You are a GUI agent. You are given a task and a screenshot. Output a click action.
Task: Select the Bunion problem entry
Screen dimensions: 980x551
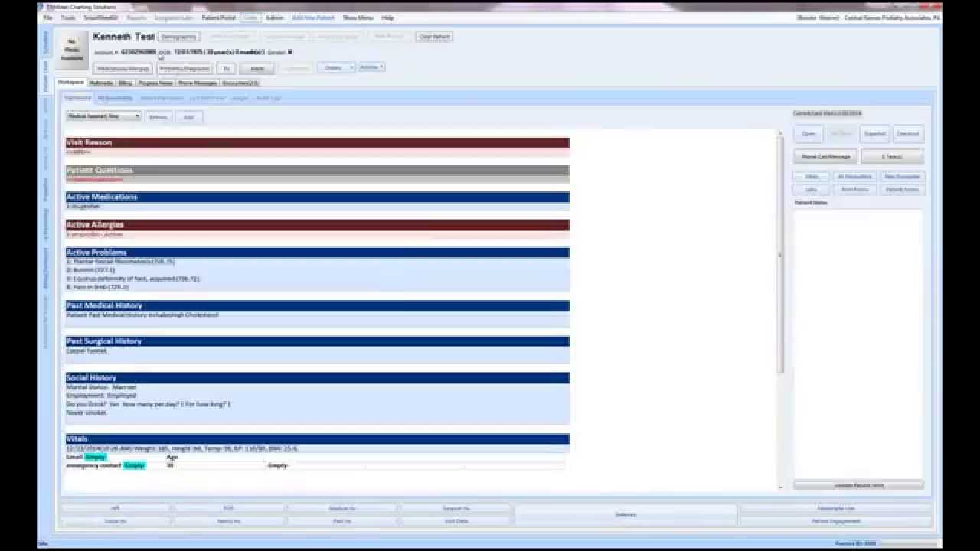90,270
